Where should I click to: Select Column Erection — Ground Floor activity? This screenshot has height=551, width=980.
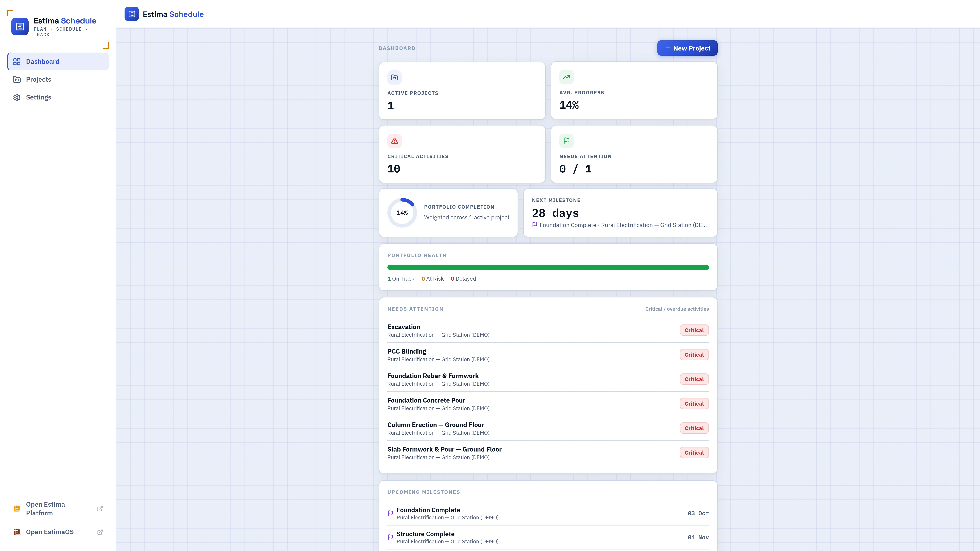(x=548, y=429)
